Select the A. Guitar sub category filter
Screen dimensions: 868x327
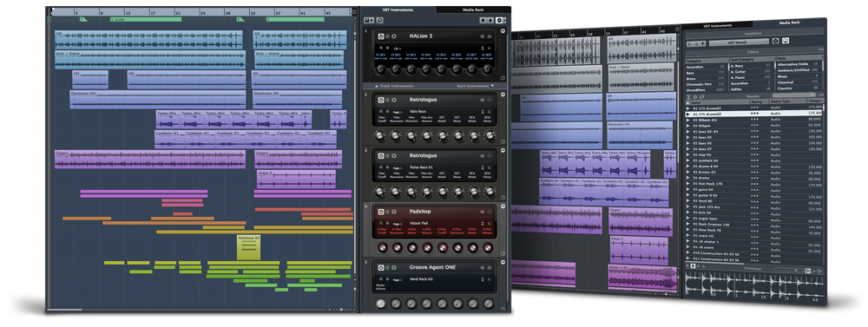click(751, 71)
